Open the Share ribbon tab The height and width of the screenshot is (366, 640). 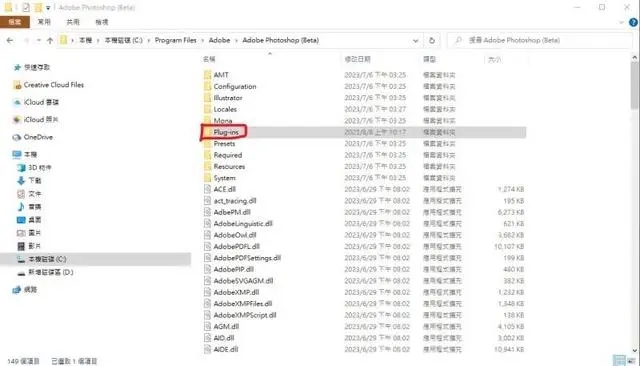pos(73,22)
